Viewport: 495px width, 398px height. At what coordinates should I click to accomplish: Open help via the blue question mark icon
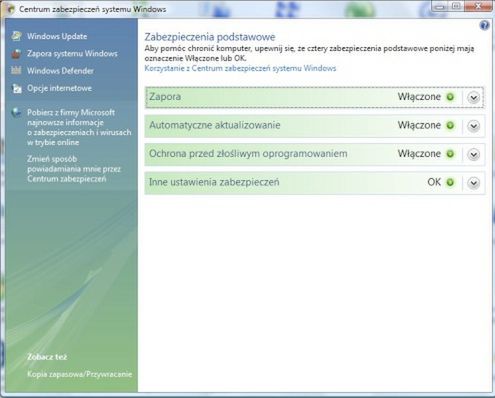[484, 25]
